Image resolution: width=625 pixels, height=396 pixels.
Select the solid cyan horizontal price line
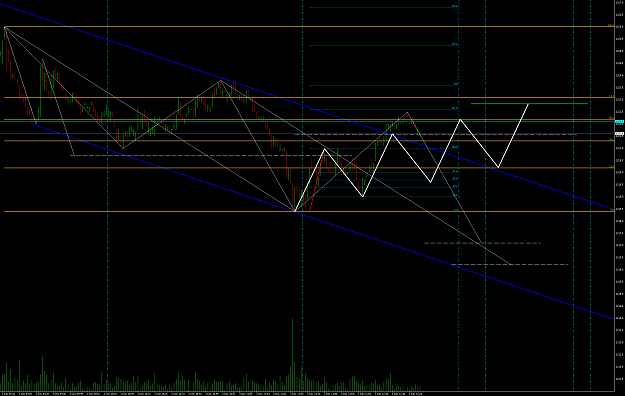307,121
